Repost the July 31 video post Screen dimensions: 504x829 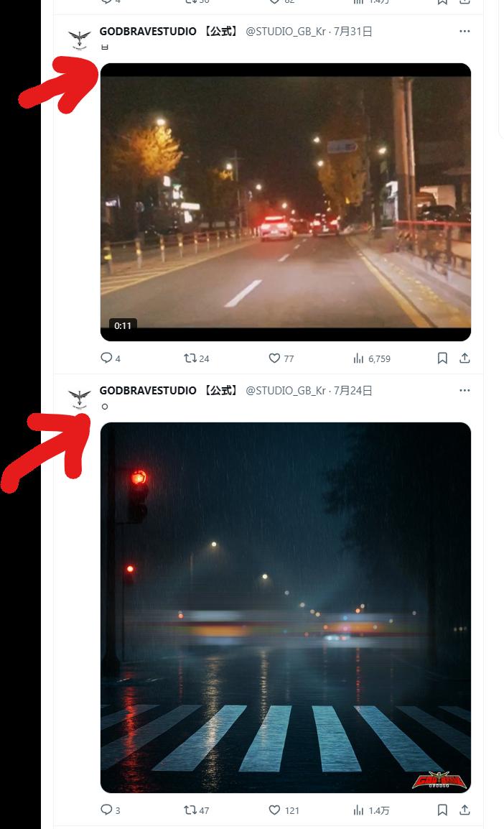[197, 358]
